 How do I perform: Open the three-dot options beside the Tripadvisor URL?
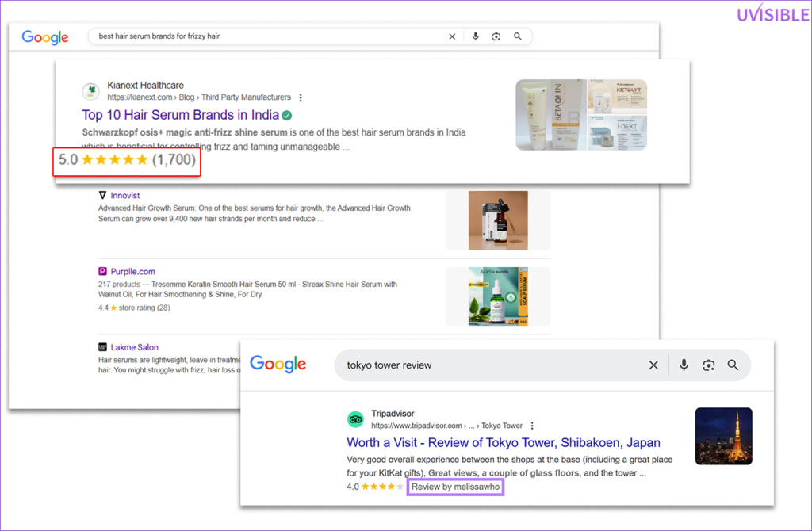(x=532, y=426)
